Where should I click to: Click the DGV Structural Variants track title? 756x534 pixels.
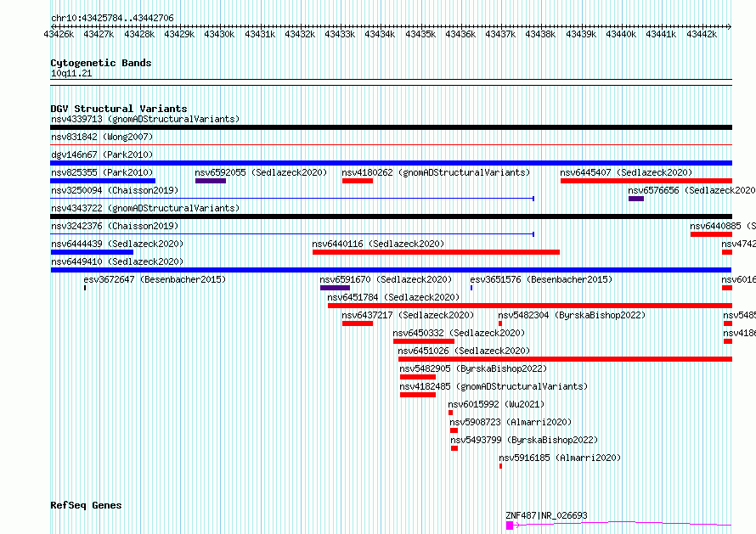pyautogui.click(x=119, y=109)
